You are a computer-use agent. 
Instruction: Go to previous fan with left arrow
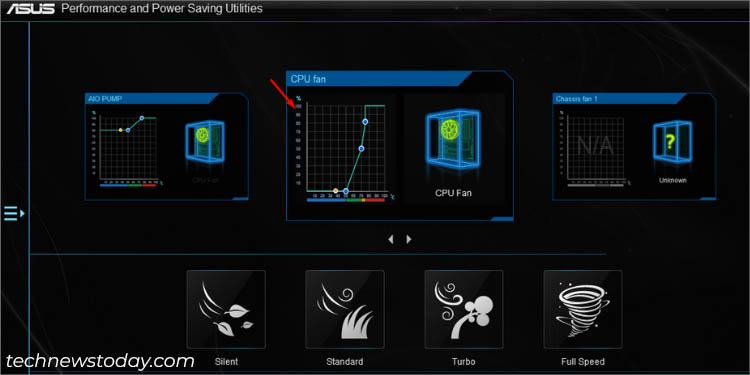click(391, 239)
